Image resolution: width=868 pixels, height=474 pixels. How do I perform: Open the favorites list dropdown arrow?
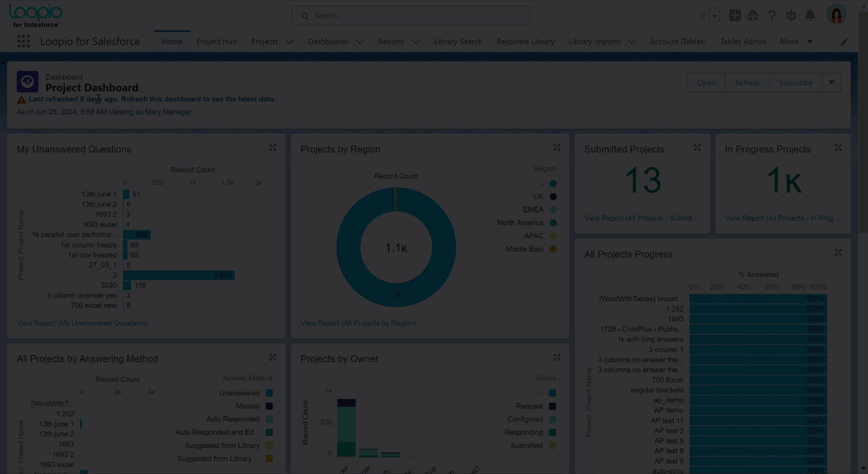(715, 16)
